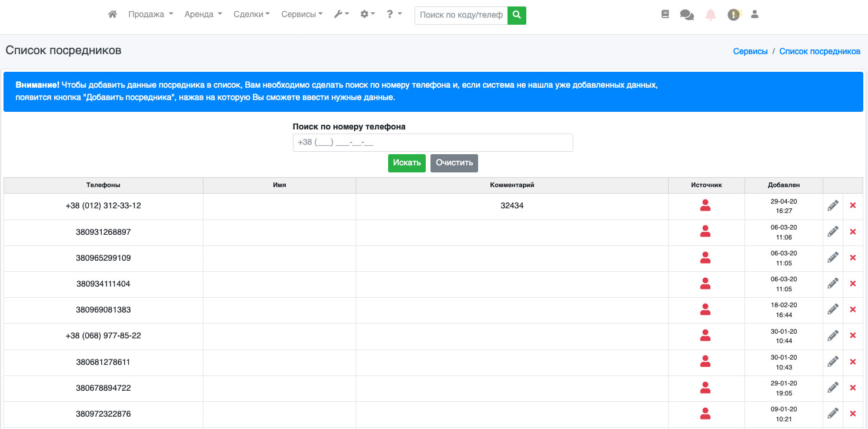868x429 pixels.
Task: Open the book icon in header
Action: [665, 15]
